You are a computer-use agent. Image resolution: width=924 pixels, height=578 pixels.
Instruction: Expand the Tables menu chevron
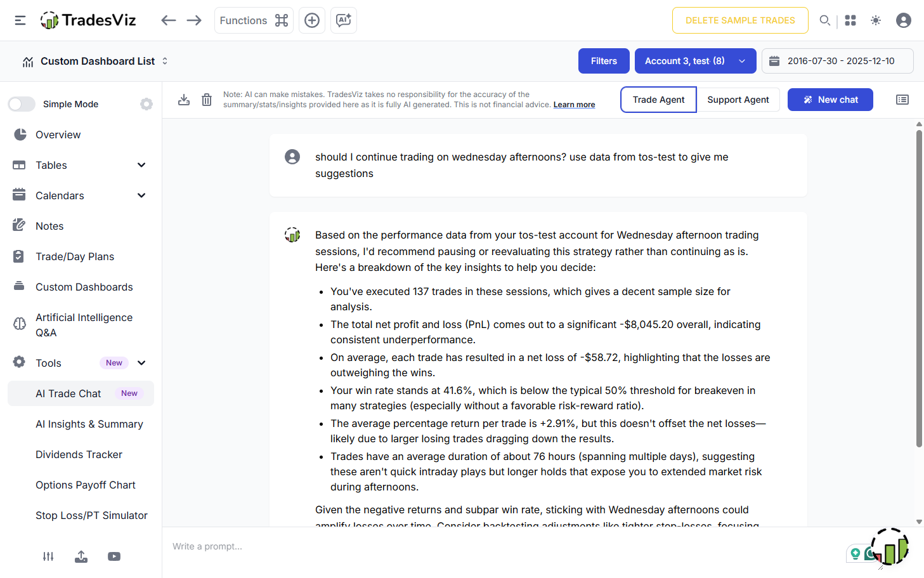click(141, 165)
